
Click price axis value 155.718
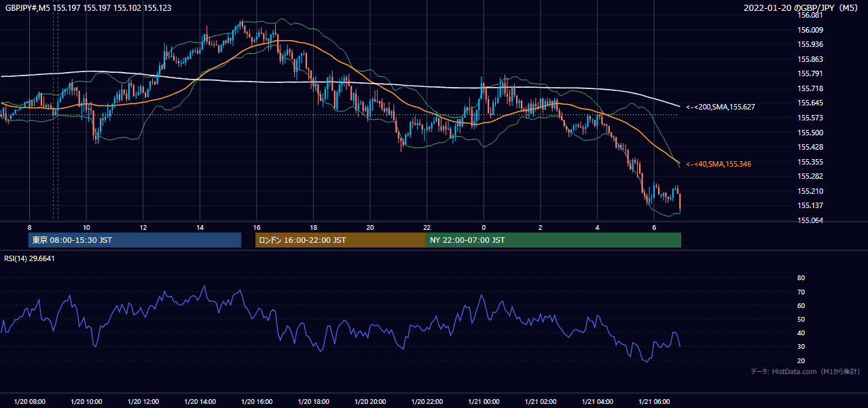pyautogui.click(x=810, y=88)
